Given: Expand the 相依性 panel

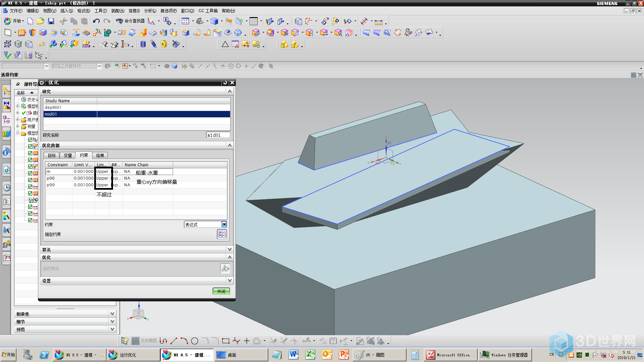Looking at the screenshot, I should point(112,314).
